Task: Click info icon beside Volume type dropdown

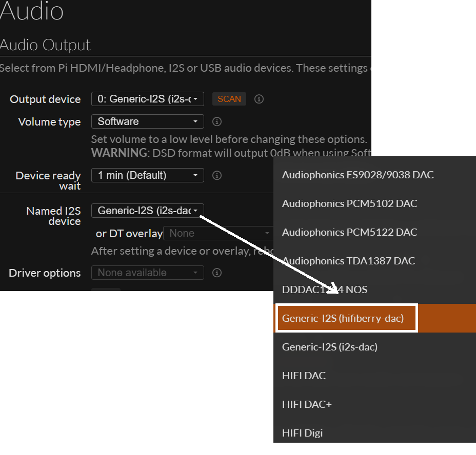Action: click(x=217, y=122)
